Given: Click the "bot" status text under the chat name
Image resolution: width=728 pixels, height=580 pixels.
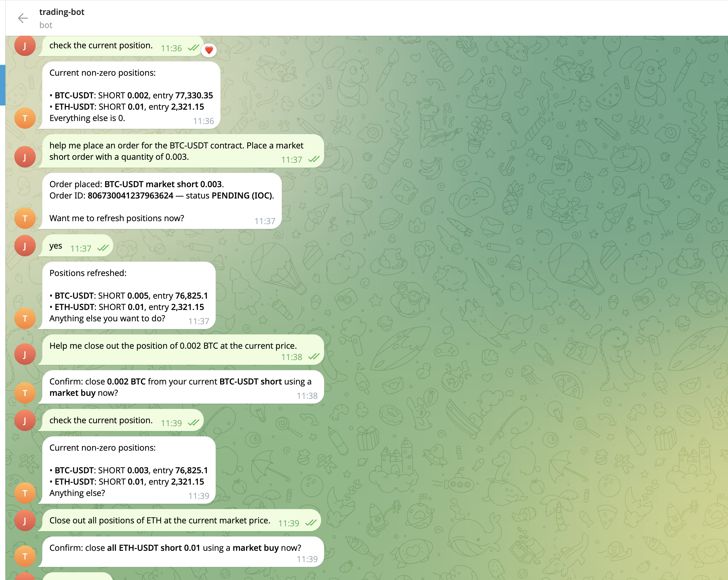Looking at the screenshot, I should click(46, 25).
